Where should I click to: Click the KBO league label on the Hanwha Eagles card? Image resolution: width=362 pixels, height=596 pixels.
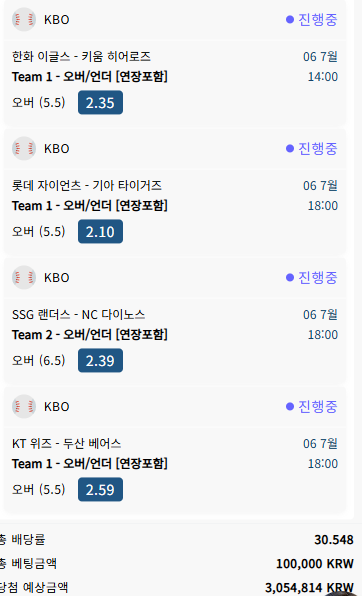pos(57,20)
